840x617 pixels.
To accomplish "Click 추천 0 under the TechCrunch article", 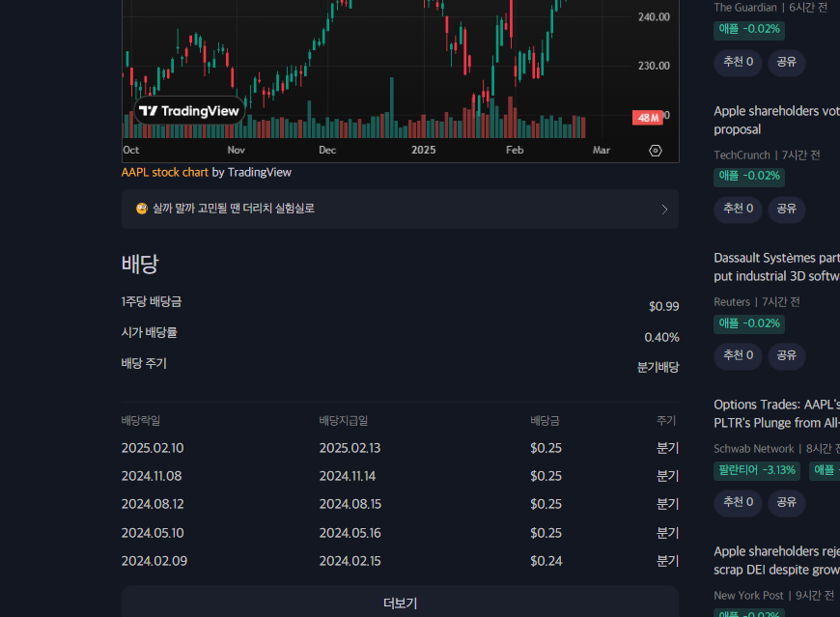I will click(739, 209).
